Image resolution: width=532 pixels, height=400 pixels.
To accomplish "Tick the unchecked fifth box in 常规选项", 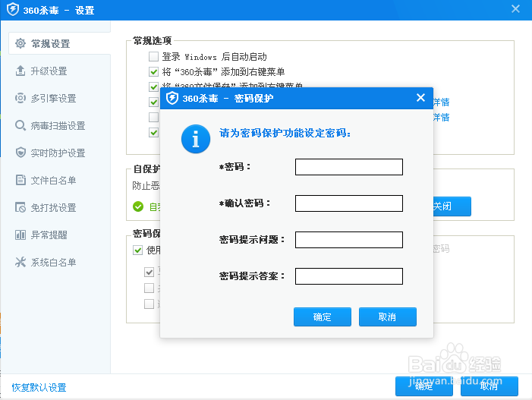I will pyautogui.click(x=154, y=117).
